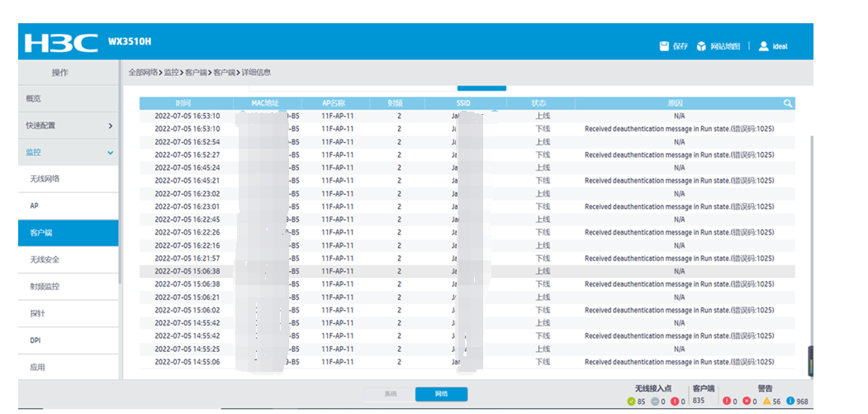Screen dimensions: 868x414
Task: Switch to the 系统 bottom tab
Action: tap(391, 394)
